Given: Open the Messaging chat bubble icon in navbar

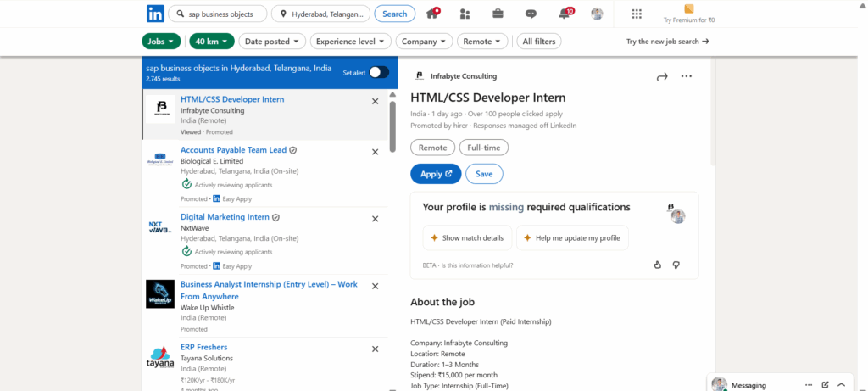Looking at the screenshot, I should 531,14.
